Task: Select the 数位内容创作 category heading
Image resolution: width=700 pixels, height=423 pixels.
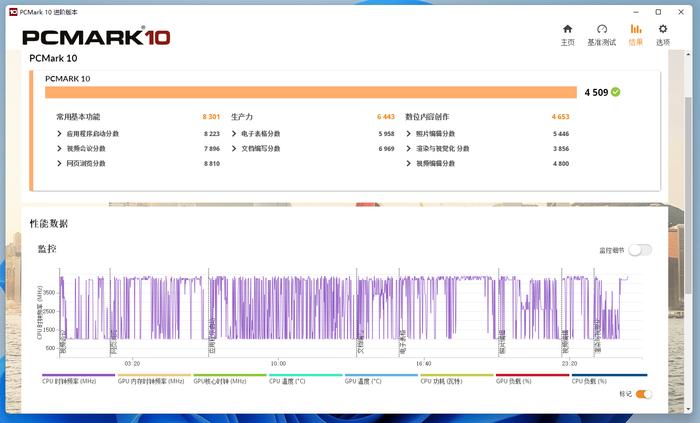Action: click(427, 117)
